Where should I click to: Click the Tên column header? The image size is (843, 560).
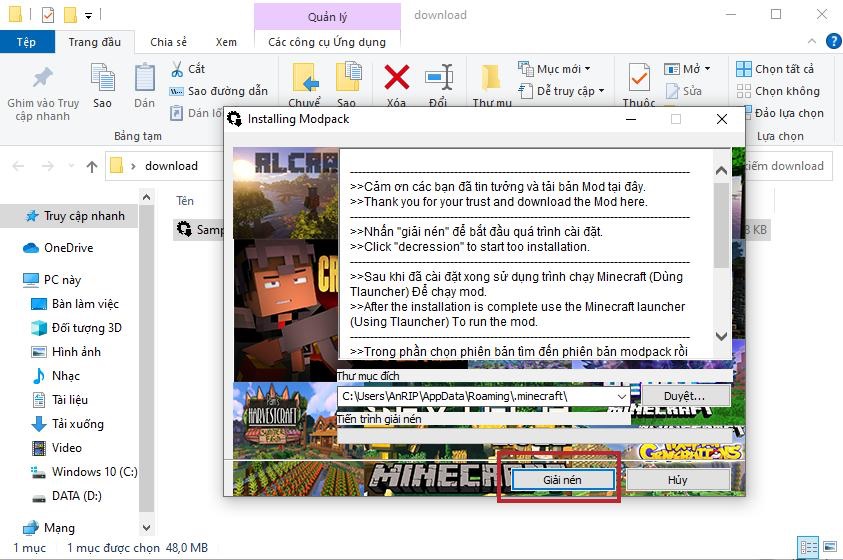185,201
